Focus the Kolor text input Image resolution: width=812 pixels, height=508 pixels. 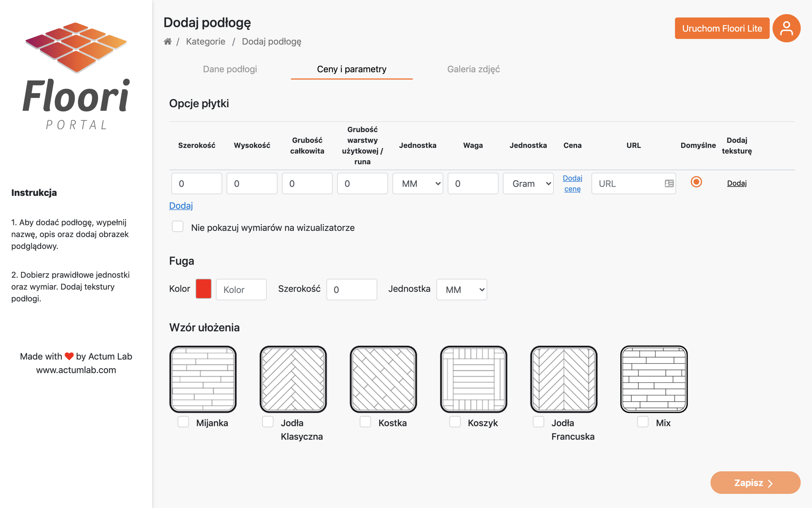[x=241, y=289]
